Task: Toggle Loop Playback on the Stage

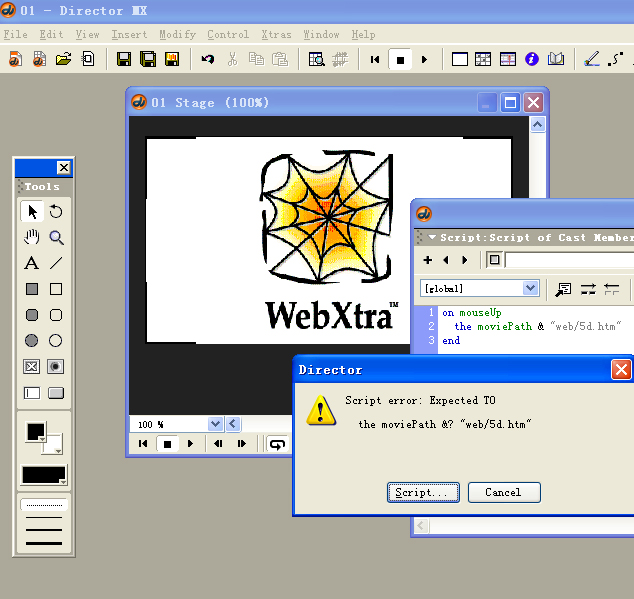Action: [277, 444]
